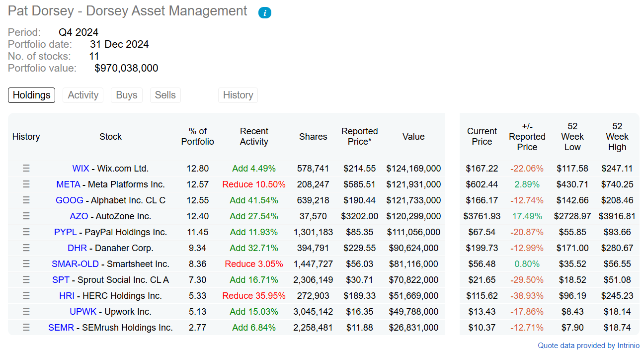Switch to the Sells tab
This screenshot has width=644, height=353.
[x=165, y=95]
